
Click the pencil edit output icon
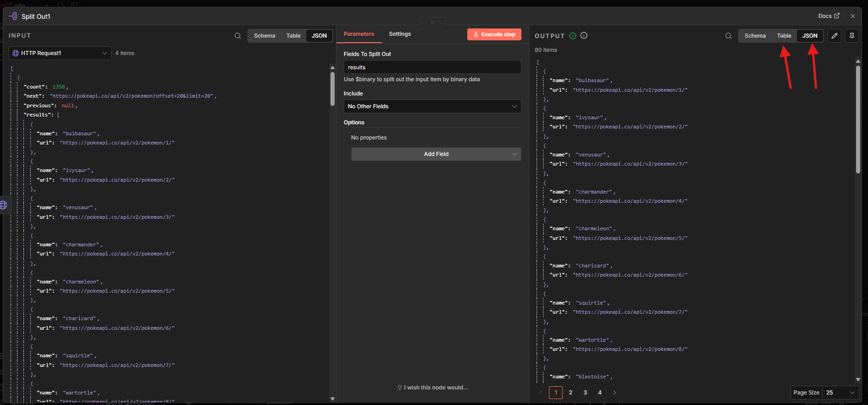[x=834, y=36]
